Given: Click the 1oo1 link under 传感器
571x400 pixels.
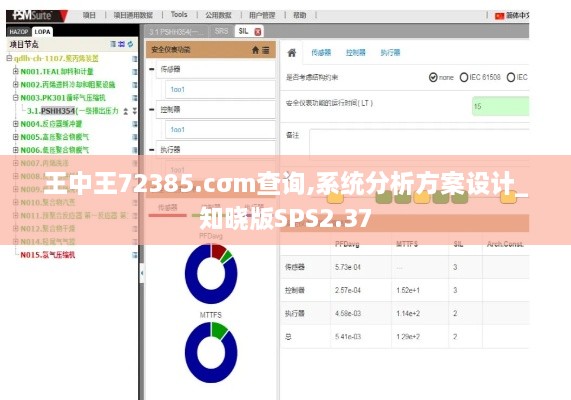Looking at the screenshot, I should [x=178, y=90].
